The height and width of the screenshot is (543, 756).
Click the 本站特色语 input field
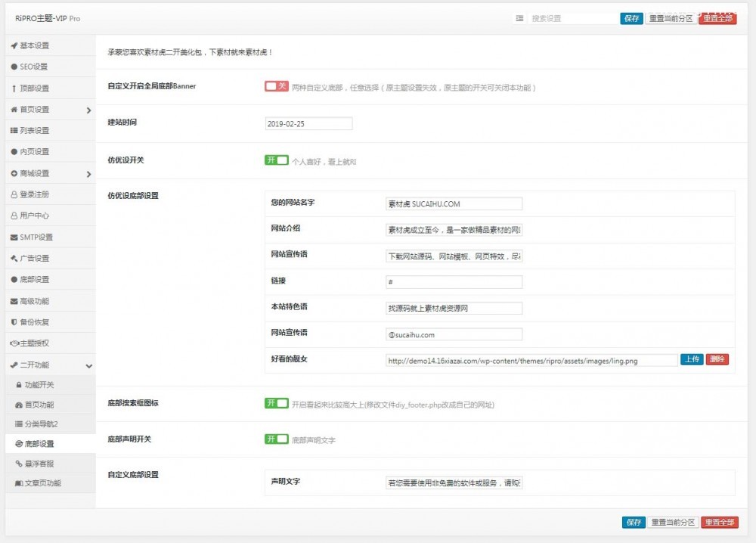click(x=454, y=308)
